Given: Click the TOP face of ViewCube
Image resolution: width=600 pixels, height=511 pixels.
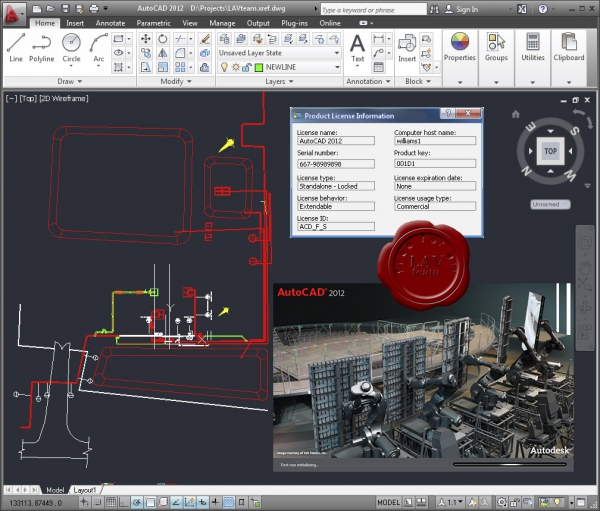Looking at the screenshot, I should 550,151.
